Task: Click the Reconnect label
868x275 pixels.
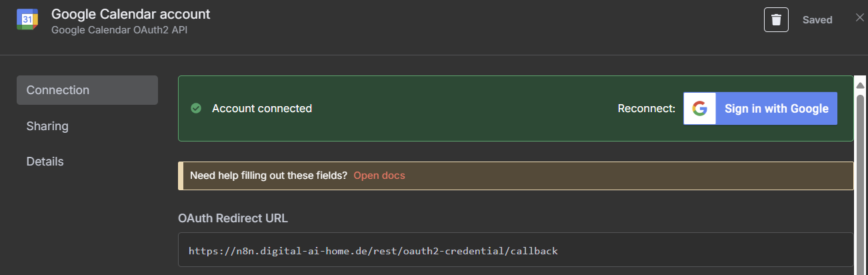Action: coord(647,109)
